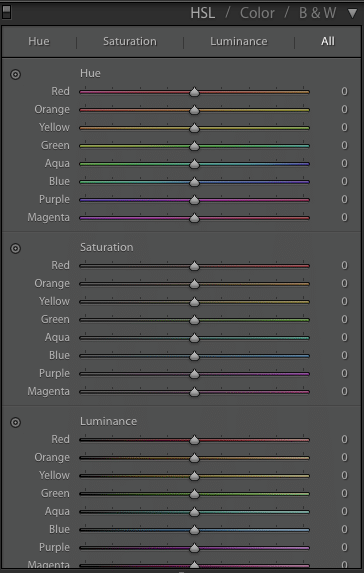
Task: Open the Hue tab
Action: click(39, 41)
